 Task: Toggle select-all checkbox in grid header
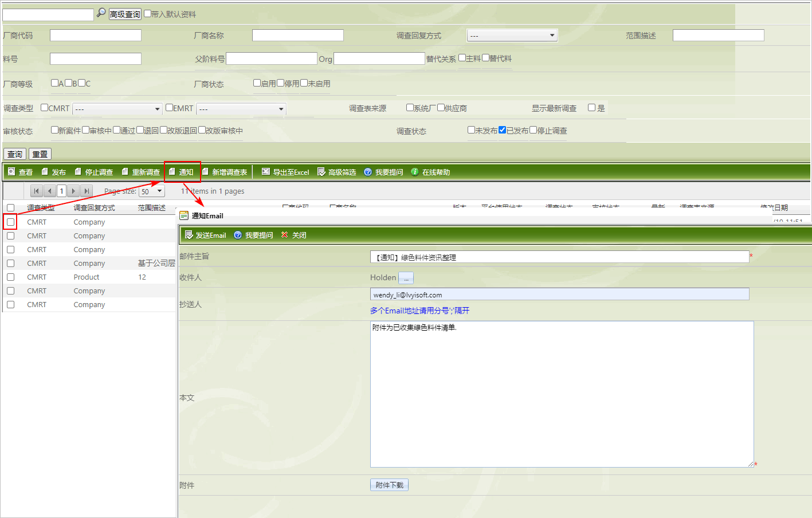point(10,207)
